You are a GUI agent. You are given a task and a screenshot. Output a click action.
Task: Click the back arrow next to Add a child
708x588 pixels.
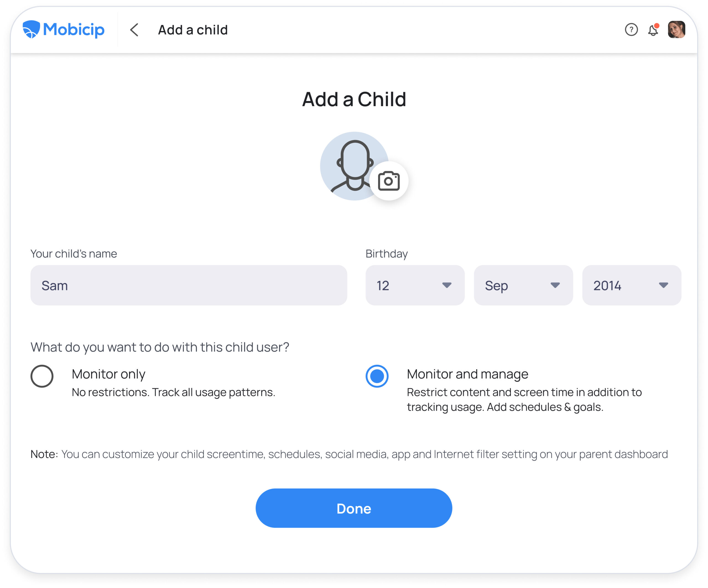tap(134, 30)
